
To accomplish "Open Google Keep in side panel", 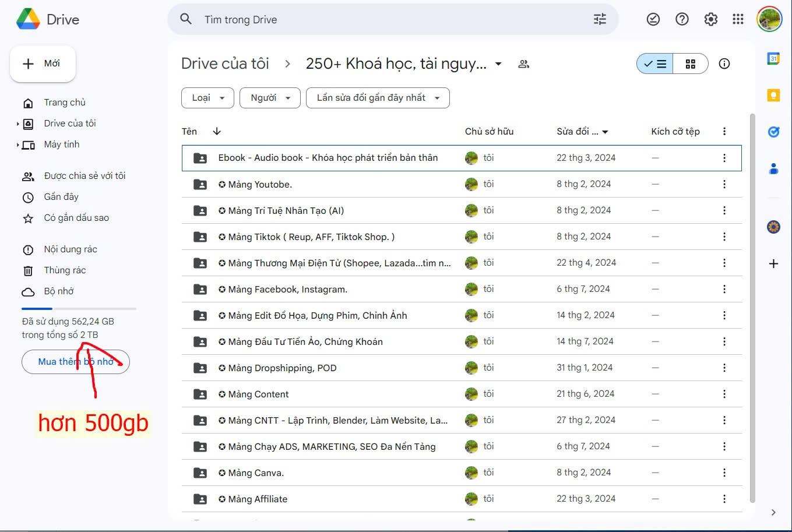I will pos(773,95).
